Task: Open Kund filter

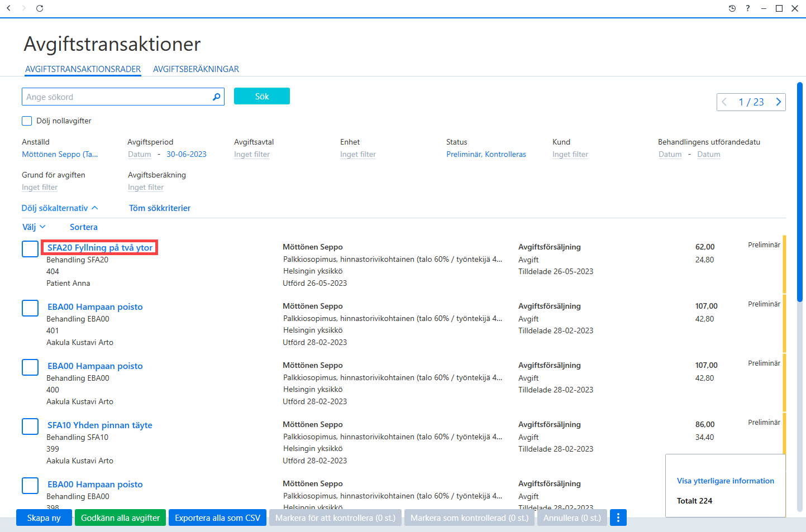Action: click(570, 154)
